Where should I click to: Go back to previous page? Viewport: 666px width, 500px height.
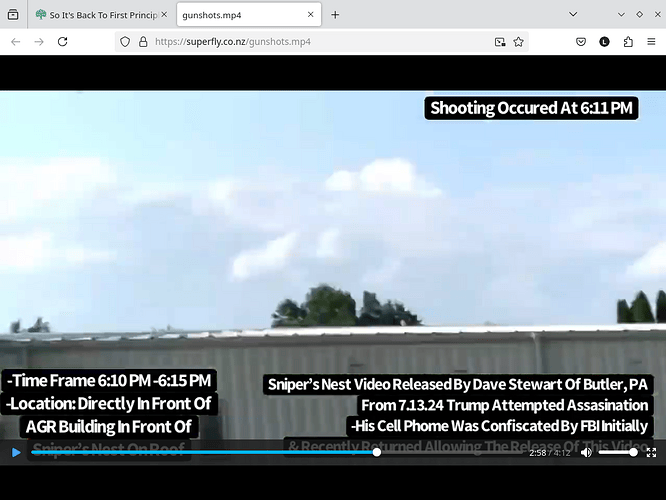[x=15, y=42]
